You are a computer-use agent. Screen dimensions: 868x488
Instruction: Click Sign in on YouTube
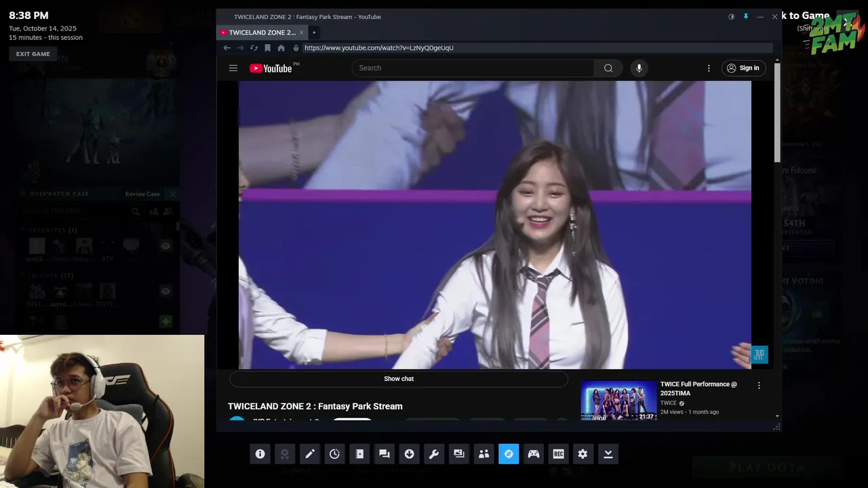743,68
